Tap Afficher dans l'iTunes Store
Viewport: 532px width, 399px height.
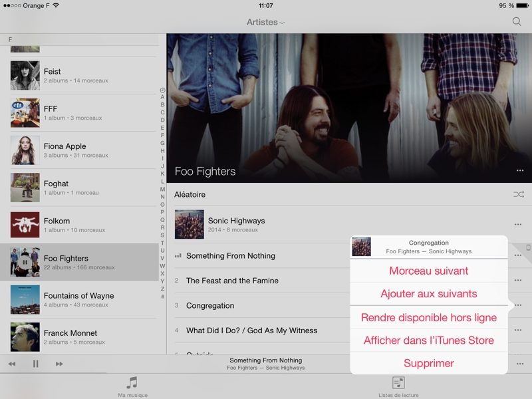pos(429,340)
